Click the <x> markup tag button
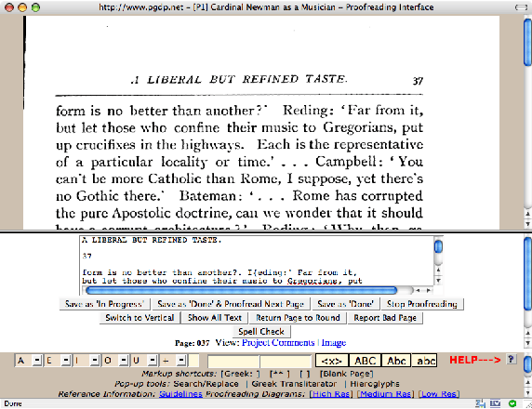This screenshot has height=409, width=532. 331,361
